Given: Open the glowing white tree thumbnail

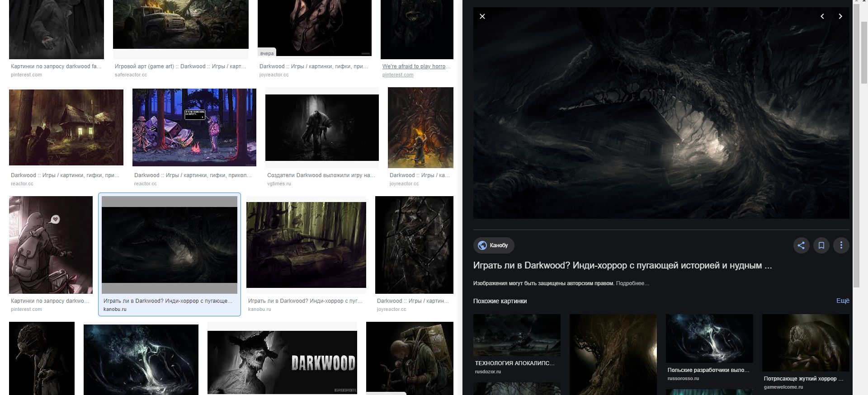Looking at the screenshot, I should pos(141,360).
